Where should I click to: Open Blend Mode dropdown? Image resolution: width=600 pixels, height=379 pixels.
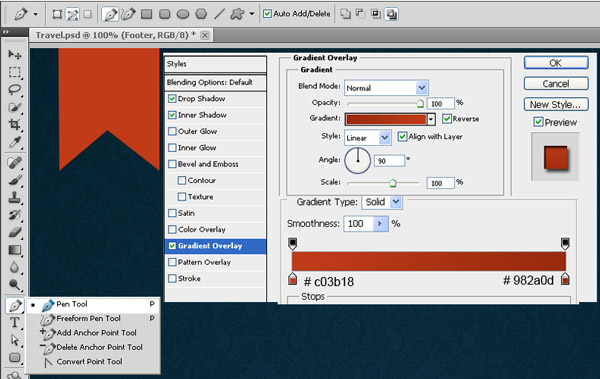point(422,88)
